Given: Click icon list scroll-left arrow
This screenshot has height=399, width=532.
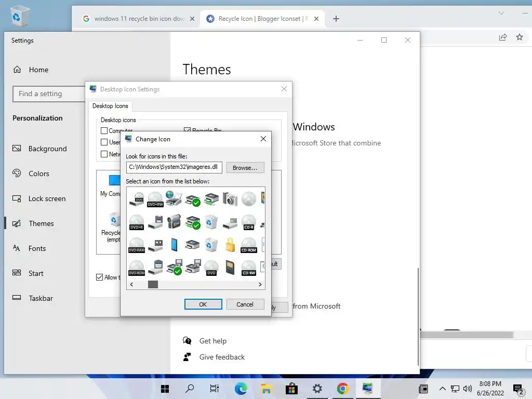Looking at the screenshot, I should pos(131,284).
